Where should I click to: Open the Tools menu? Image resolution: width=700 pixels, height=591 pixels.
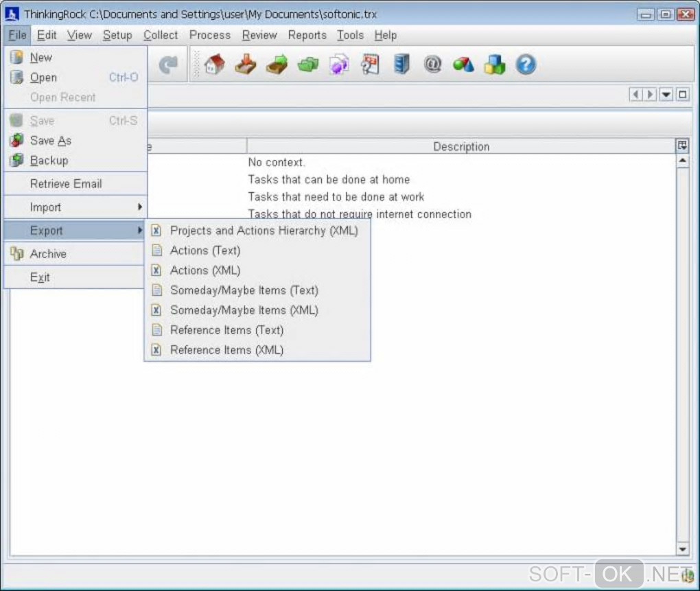point(351,35)
